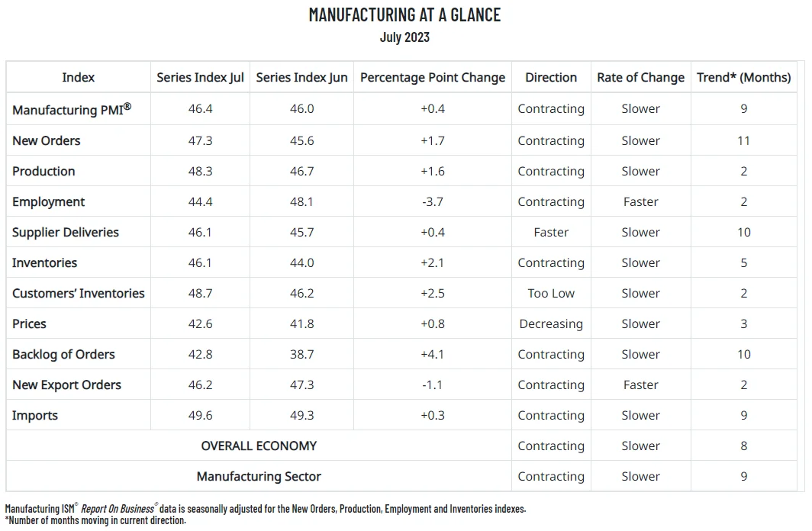812x531 pixels.
Task: Select the 'Inventories' row label
Action: 44,263
